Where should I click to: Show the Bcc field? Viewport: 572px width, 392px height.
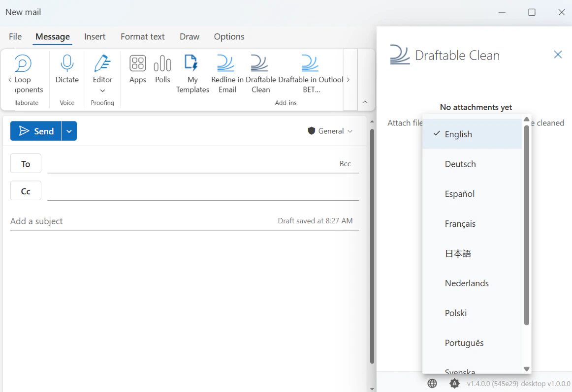(346, 163)
